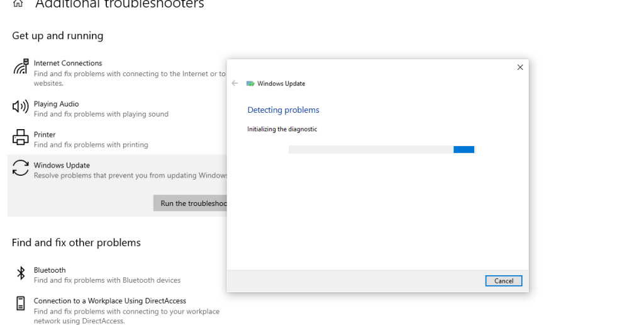Viewport: 644px width, 325px height.
Task: Click the Home icon beside the page title
Action: [18, 4]
